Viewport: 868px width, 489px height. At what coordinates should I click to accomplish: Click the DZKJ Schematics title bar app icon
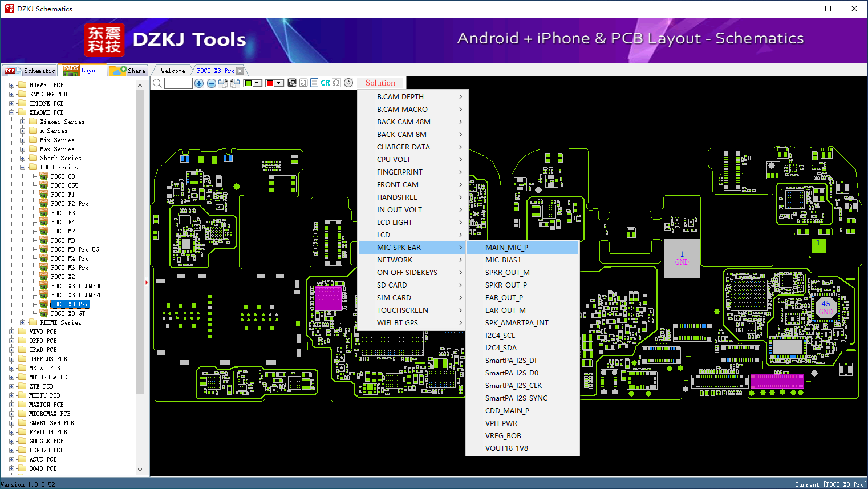pos(9,9)
